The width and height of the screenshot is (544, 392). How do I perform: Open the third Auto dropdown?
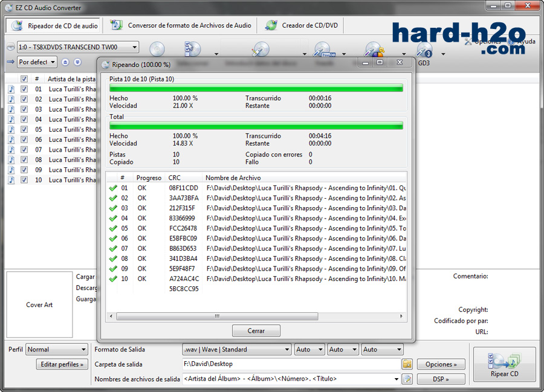pyautogui.click(x=382, y=349)
